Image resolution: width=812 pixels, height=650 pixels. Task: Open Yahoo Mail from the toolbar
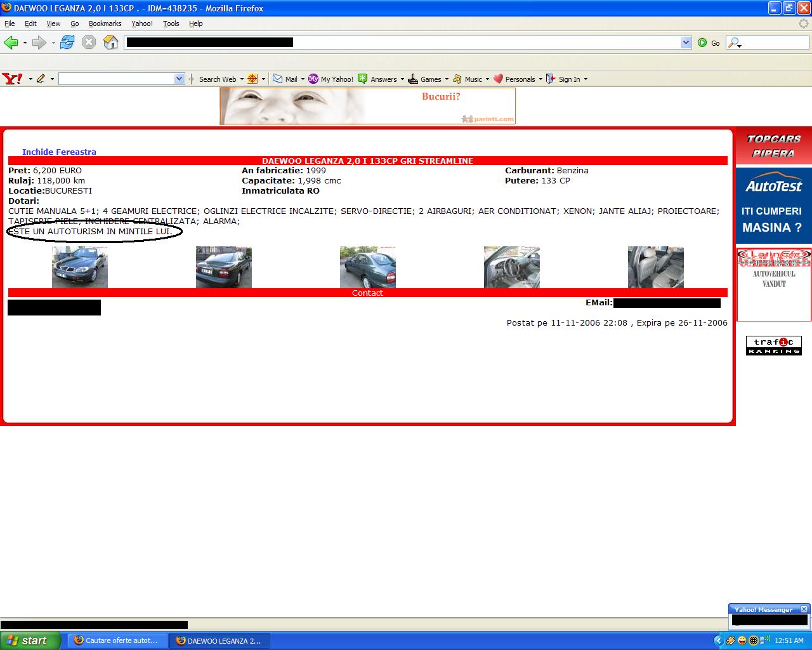coord(285,79)
